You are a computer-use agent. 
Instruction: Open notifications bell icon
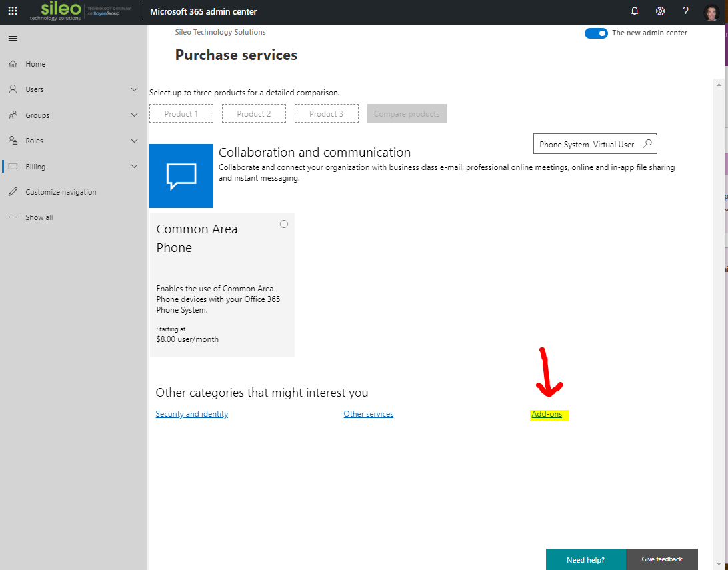[x=635, y=11]
